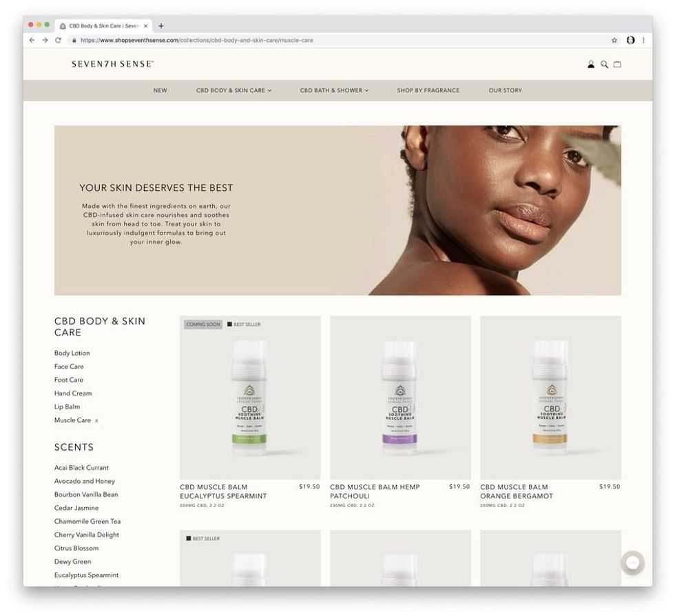Click the search magnifier icon
Screen dimensions: 675x616
(604, 64)
